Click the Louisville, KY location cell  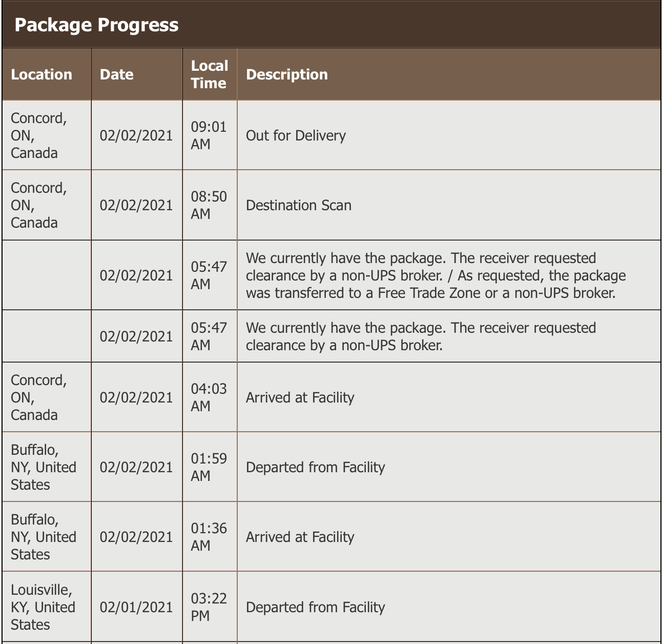[43, 607]
